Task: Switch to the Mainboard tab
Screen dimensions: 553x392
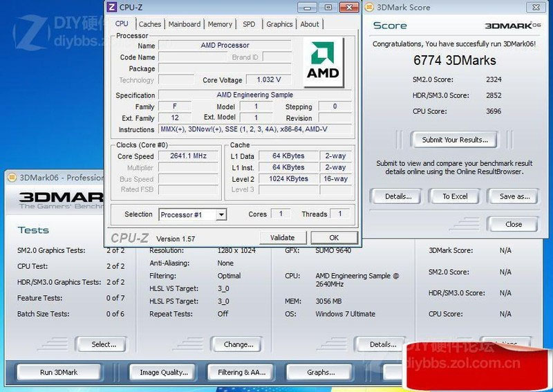Action: [x=185, y=24]
